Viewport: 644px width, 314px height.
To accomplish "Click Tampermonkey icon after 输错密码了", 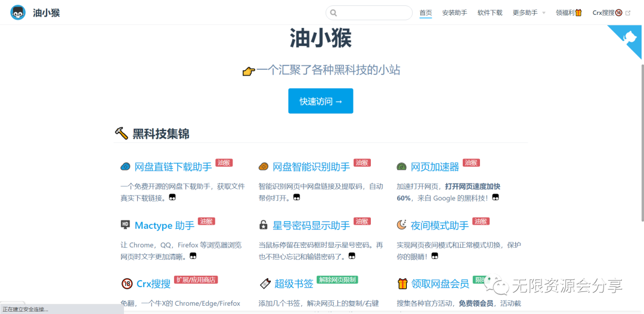I will point(352,256).
